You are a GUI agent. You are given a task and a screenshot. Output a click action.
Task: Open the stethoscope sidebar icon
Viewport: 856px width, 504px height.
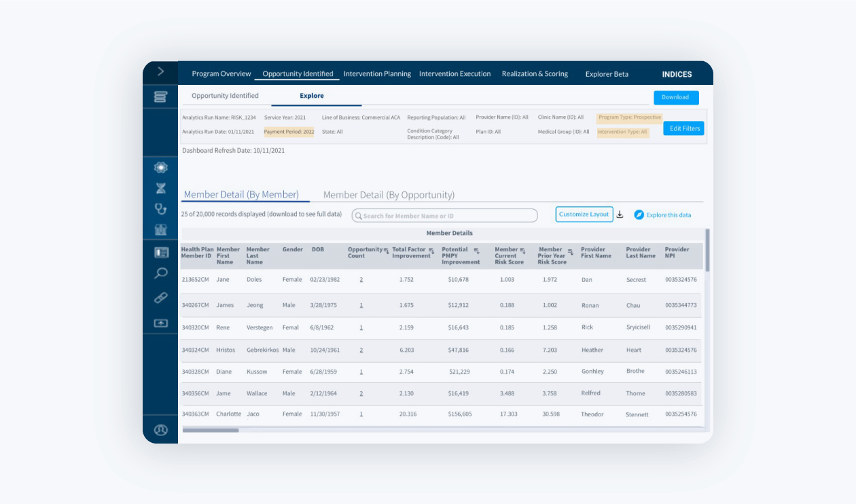click(x=161, y=209)
